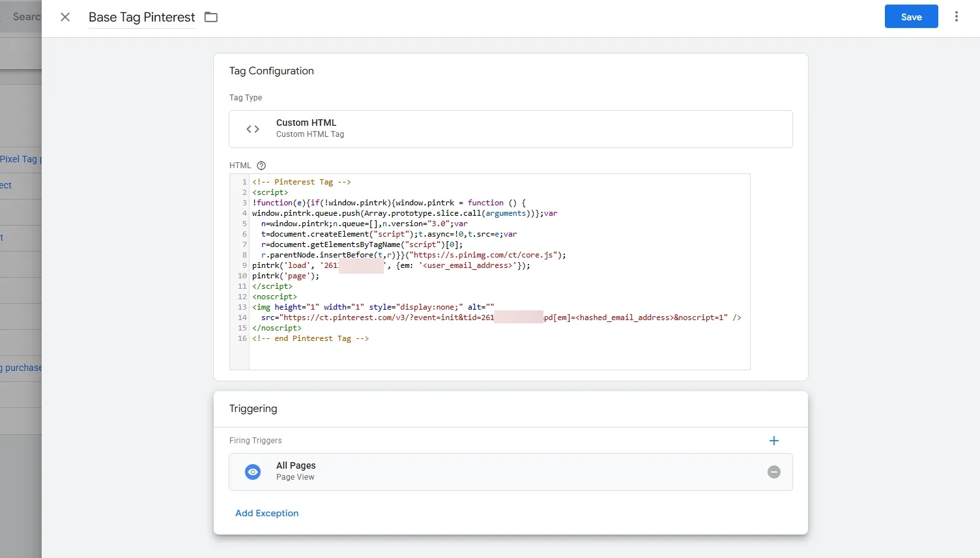Save the tag with the Save button
Screen dimensions: 980x558
click(911, 16)
